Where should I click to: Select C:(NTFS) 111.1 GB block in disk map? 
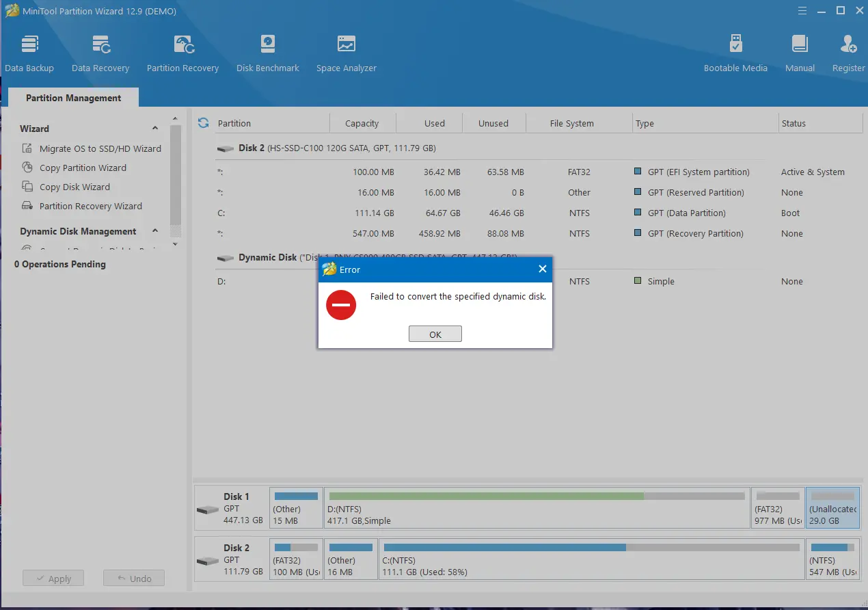point(592,559)
